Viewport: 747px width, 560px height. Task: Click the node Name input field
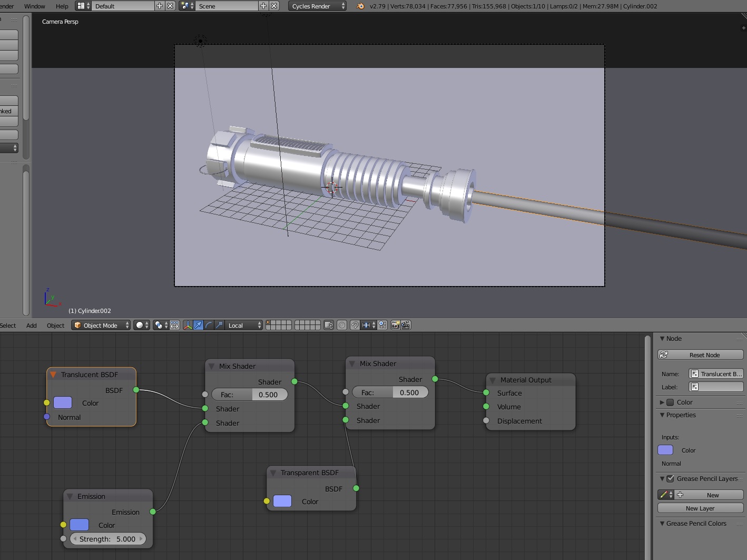716,374
